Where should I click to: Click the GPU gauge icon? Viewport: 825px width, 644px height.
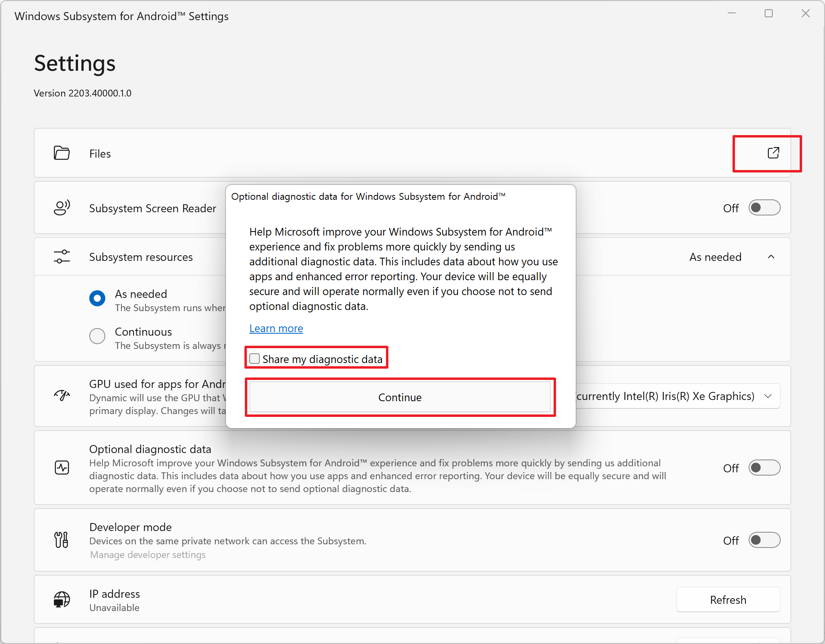[62, 396]
